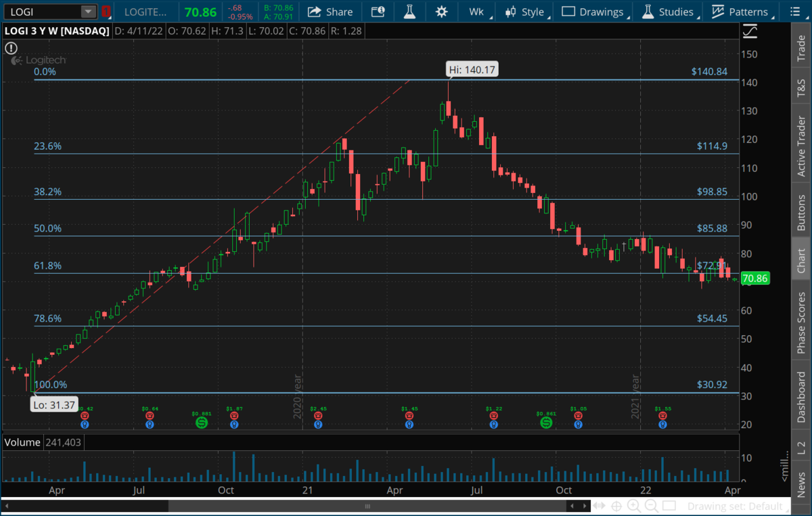
Task: Open the Drawings tools menu
Action: 594,12
